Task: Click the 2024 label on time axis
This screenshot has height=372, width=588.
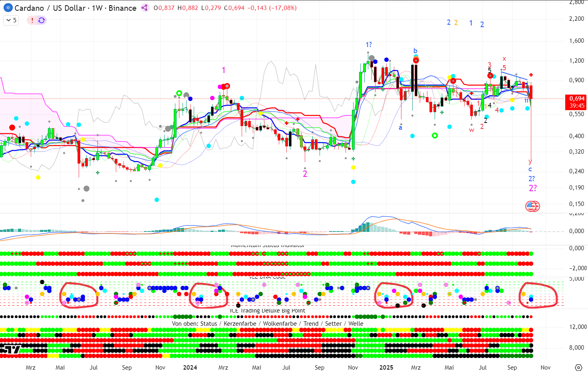Action: pos(190,367)
